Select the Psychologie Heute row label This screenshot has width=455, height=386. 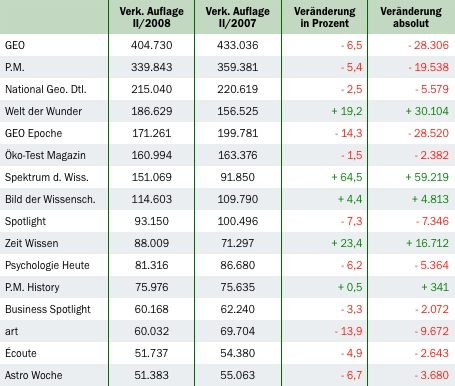click(47, 265)
